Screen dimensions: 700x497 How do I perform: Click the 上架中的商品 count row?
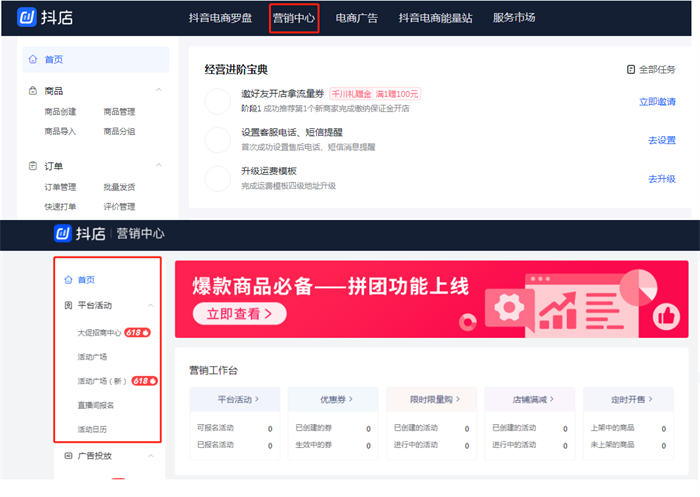[628, 428]
